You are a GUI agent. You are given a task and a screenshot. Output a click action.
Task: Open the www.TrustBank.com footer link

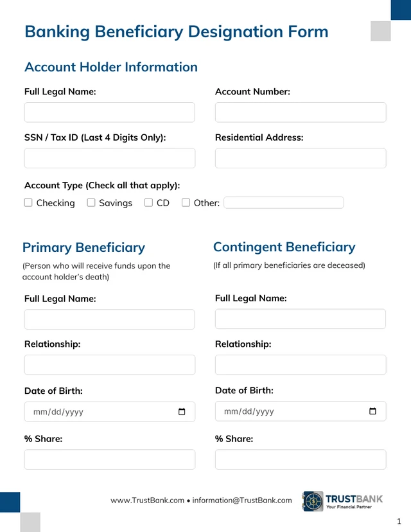point(147,501)
